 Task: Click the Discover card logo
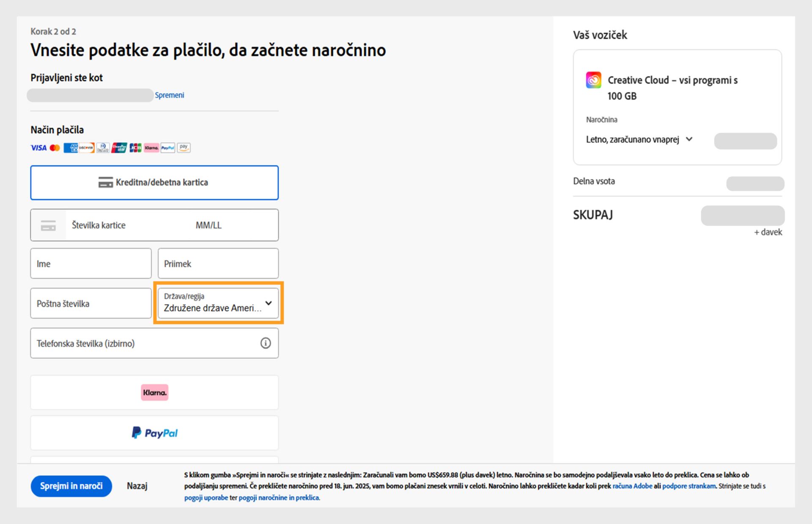tap(86, 147)
